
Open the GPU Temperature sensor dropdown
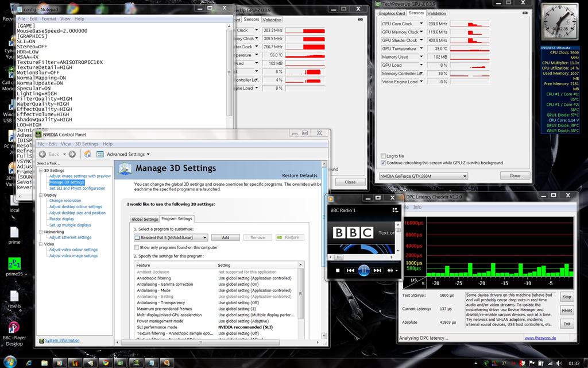tap(421, 48)
